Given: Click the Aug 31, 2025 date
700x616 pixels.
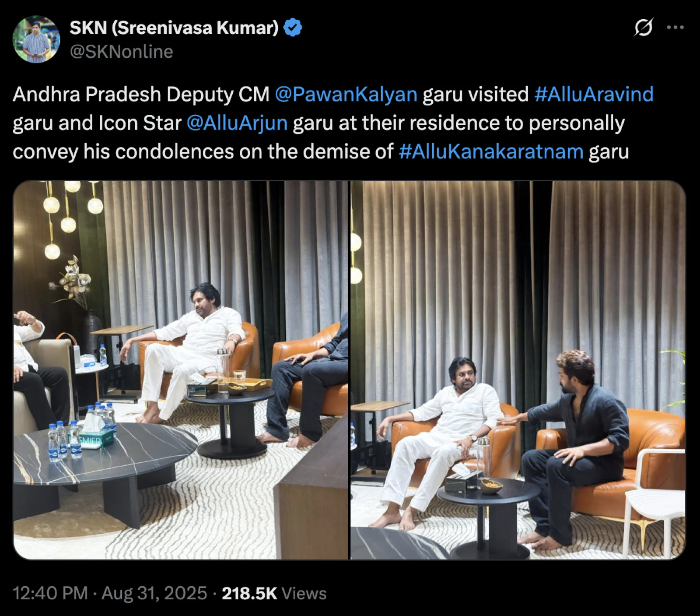Looking at the screenshot, I should pos(154,593).
